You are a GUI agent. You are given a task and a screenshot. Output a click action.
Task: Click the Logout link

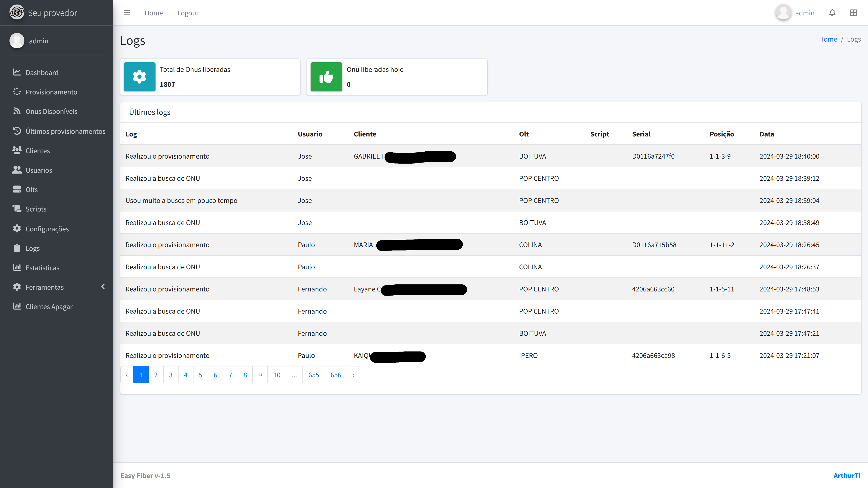[188, 13]
